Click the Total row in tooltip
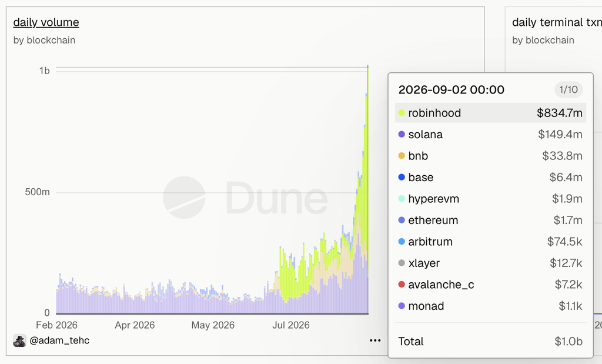This screenshot has width=602, height=364. 490,341
